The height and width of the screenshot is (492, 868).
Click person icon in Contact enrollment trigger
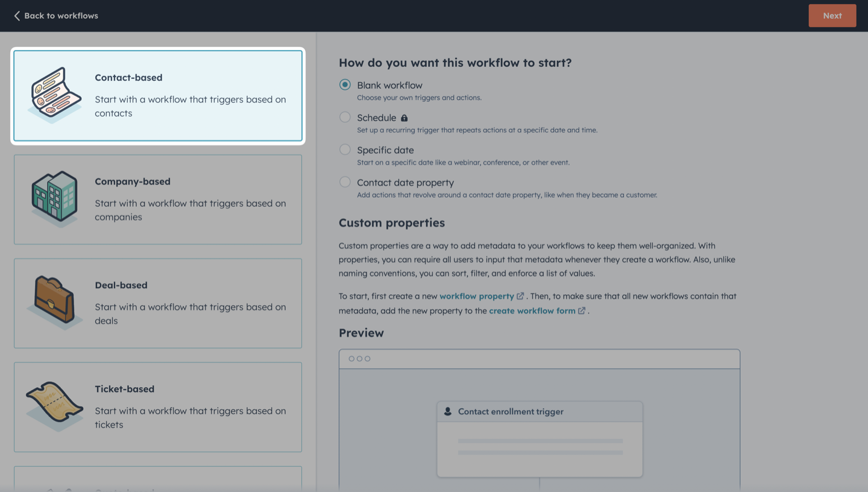click(448, 411)
